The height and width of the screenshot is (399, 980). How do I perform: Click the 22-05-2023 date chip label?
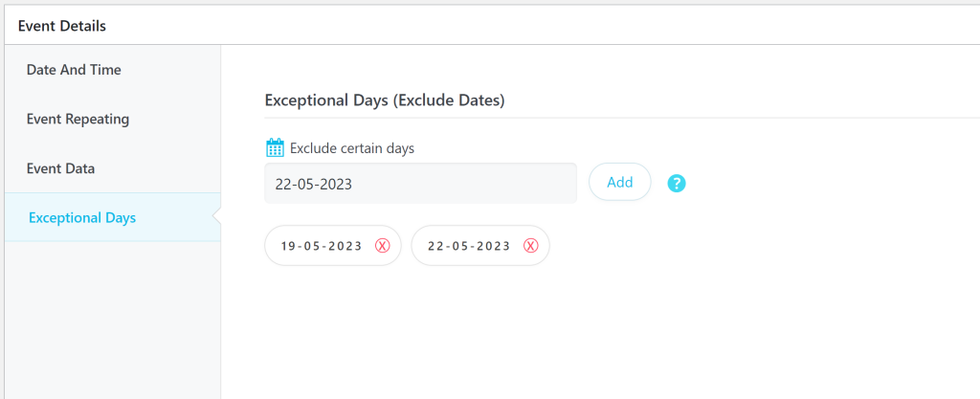pyautogui.click(x=469, y=246)
